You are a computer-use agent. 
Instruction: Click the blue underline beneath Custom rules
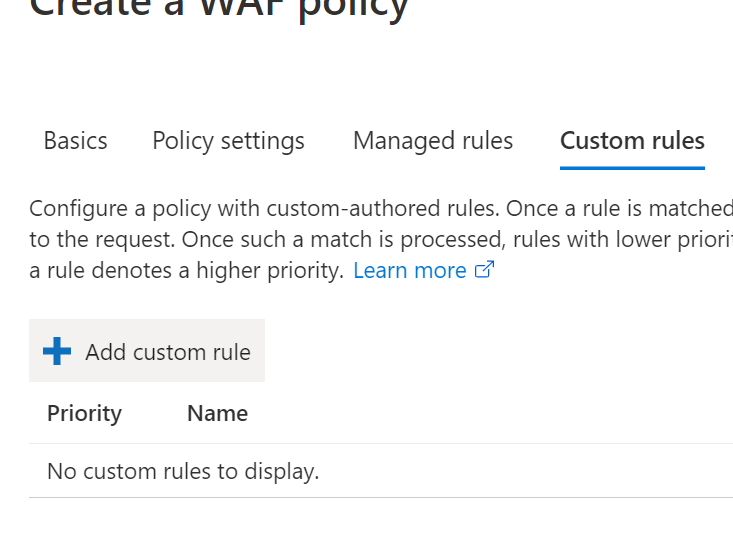pos(632,168)
